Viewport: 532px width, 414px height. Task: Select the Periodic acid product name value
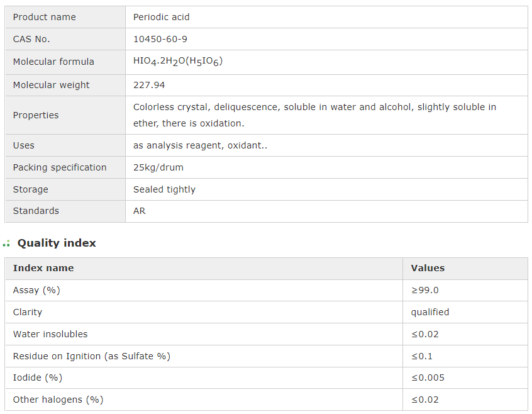point(161,17)
